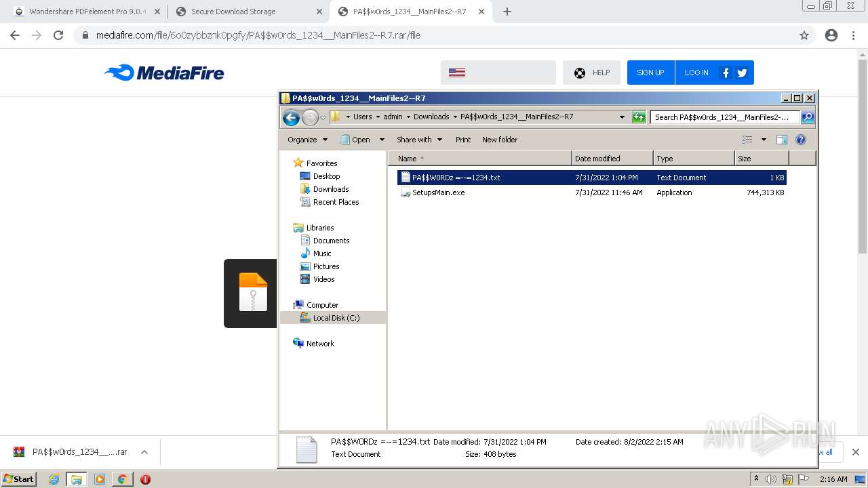Close the Chrome downloads bar
This screenshot has width=868, height=488.
pyautogui.click(x=855, y=452)
